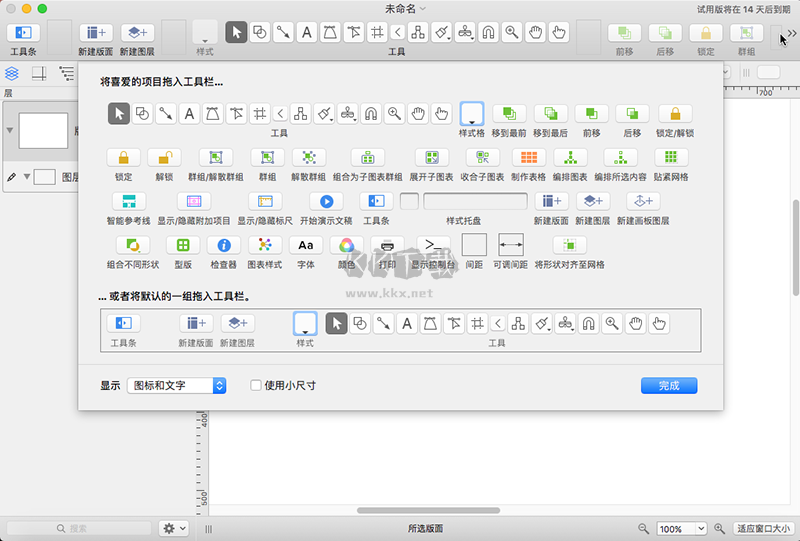The image size is (800, 541).
Task: Select the 贴紧网格 snap to grid icon
Action: (x=672, y=157)
